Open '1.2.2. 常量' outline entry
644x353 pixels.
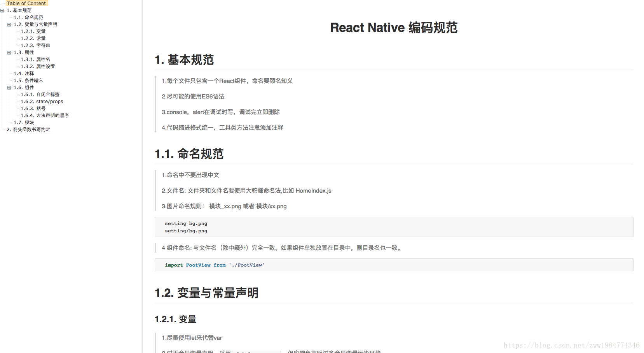coord(33,39)
